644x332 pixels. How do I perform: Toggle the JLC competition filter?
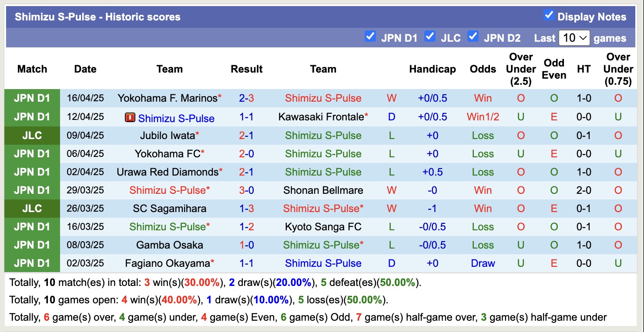coord(430,37)
